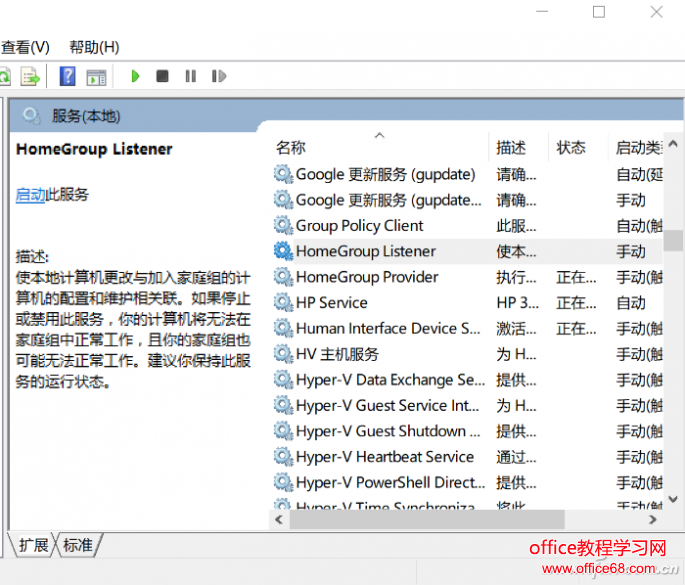Sort by the 描述 column header
The width and height of the screenshot is (685, 585).
tap(511, 148)
